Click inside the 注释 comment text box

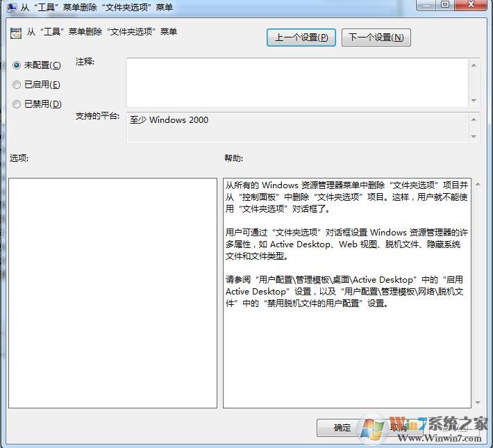point(297,83)
